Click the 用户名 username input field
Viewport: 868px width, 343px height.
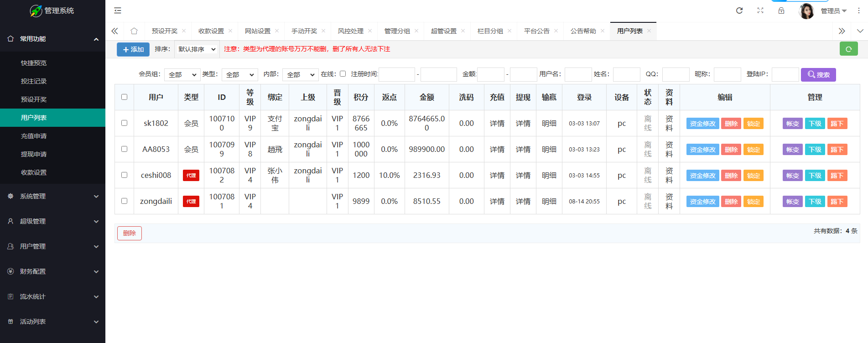point(578,75)
